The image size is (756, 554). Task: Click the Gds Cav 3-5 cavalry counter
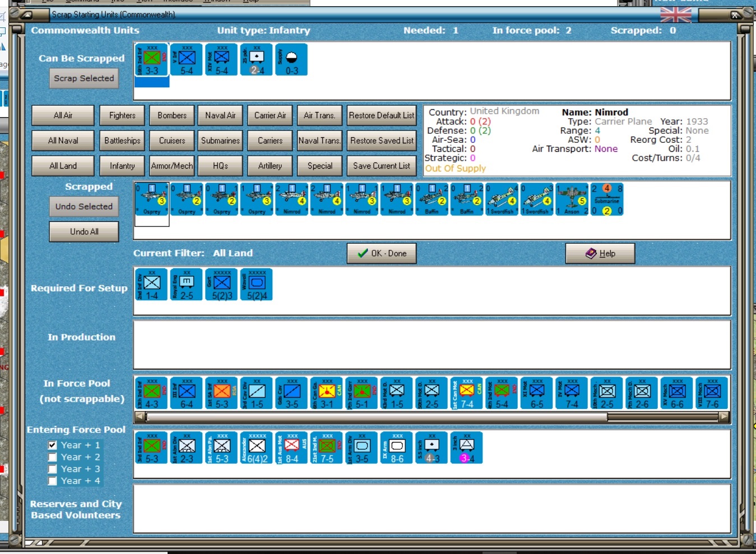pos(291,393)
